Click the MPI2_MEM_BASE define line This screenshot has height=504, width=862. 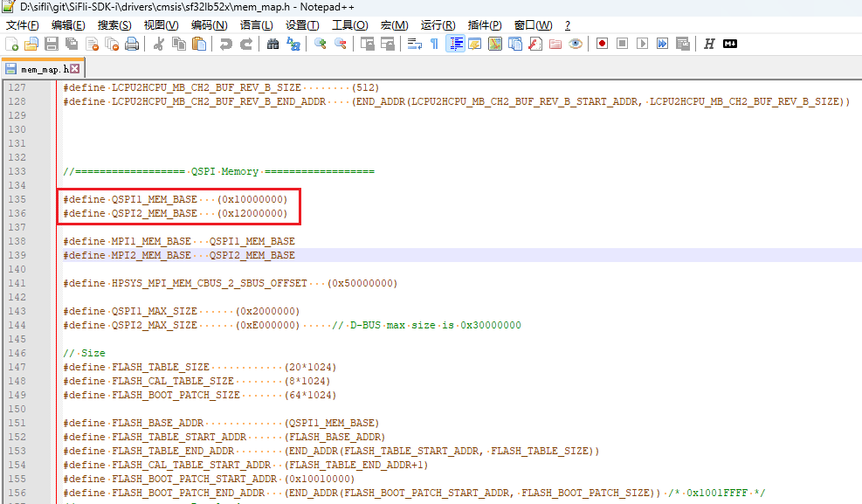coord(179,255)
